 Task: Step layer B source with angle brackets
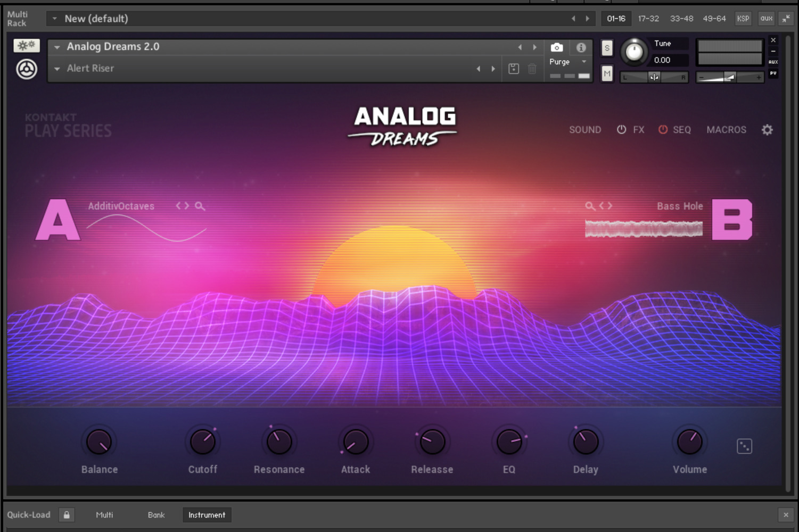[x=606, y=206]
